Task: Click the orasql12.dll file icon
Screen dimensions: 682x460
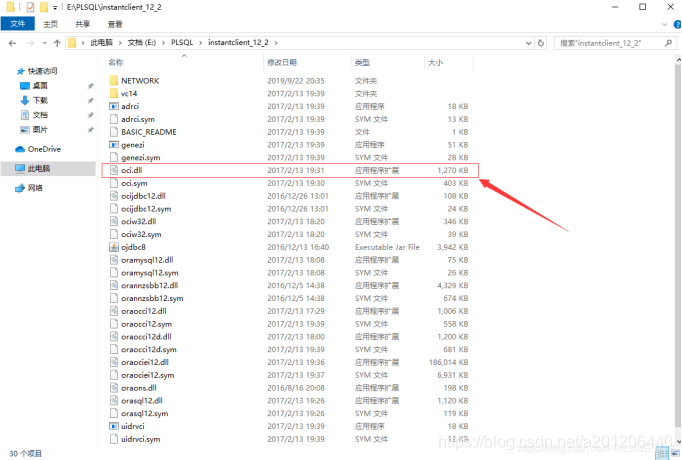Action: coord(114,400)
